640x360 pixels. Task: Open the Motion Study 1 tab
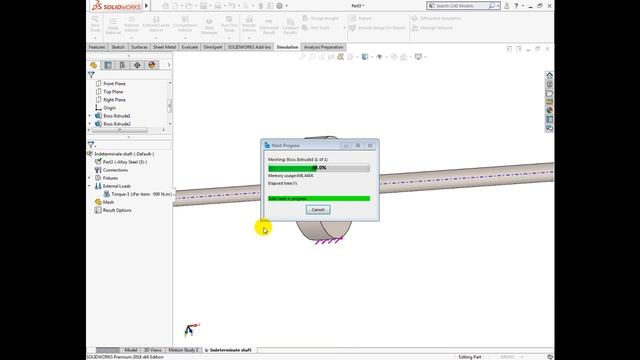coord(183,350)
